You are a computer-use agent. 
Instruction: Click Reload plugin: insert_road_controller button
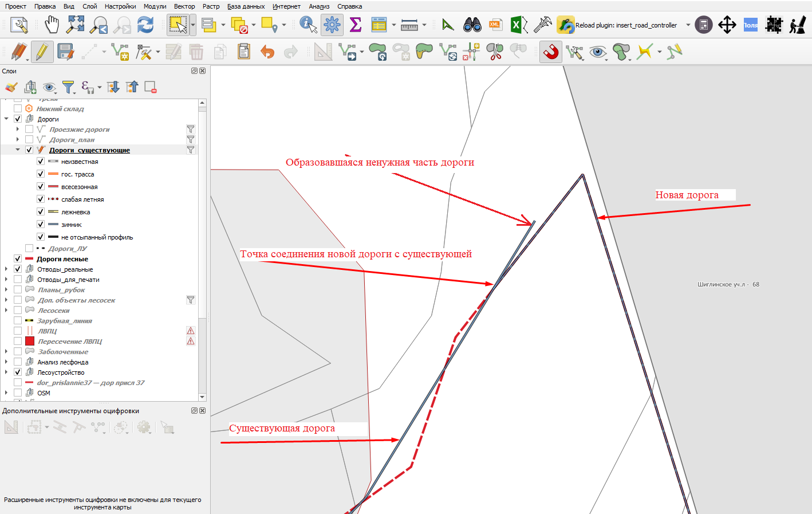(617, 25)
